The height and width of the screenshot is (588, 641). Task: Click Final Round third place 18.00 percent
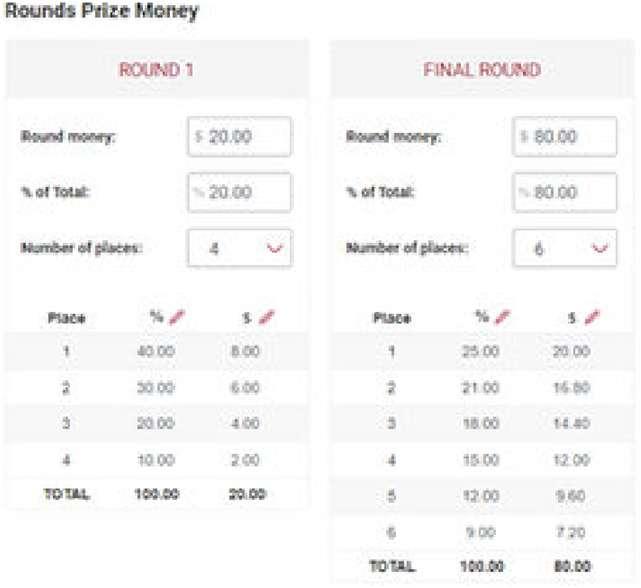click(x=481, y=423)
